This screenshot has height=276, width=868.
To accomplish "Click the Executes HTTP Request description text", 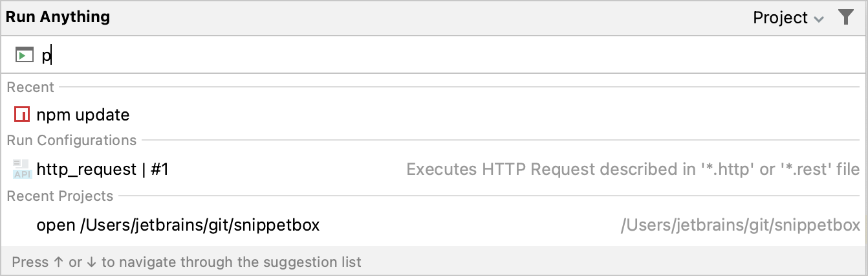I will pos(633,170).
